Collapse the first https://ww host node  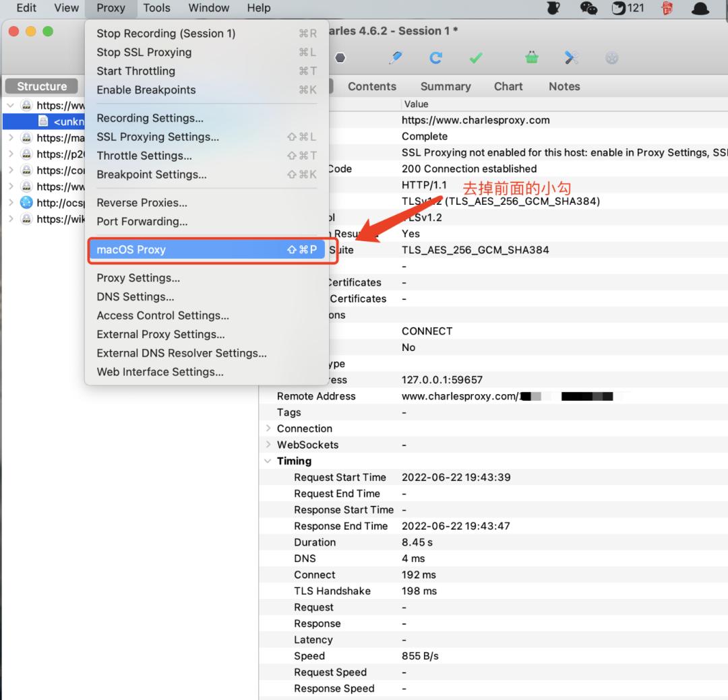click(x=11, y=105)
